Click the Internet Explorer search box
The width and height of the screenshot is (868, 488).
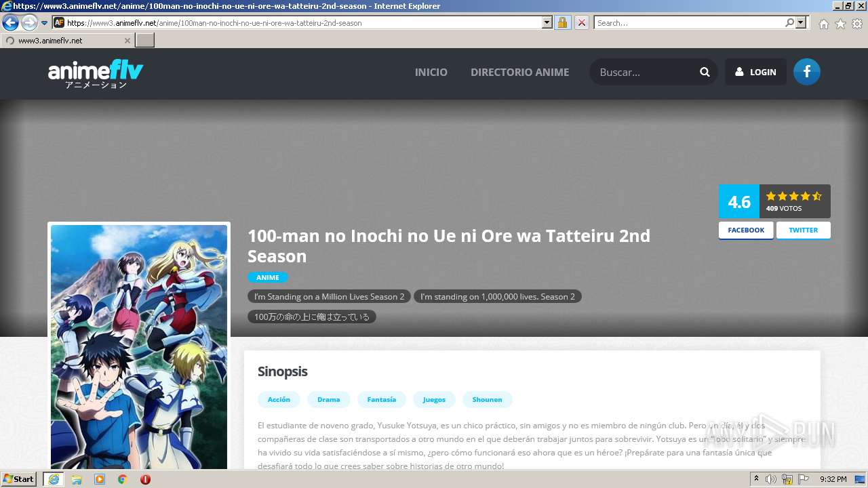point(689,22)
